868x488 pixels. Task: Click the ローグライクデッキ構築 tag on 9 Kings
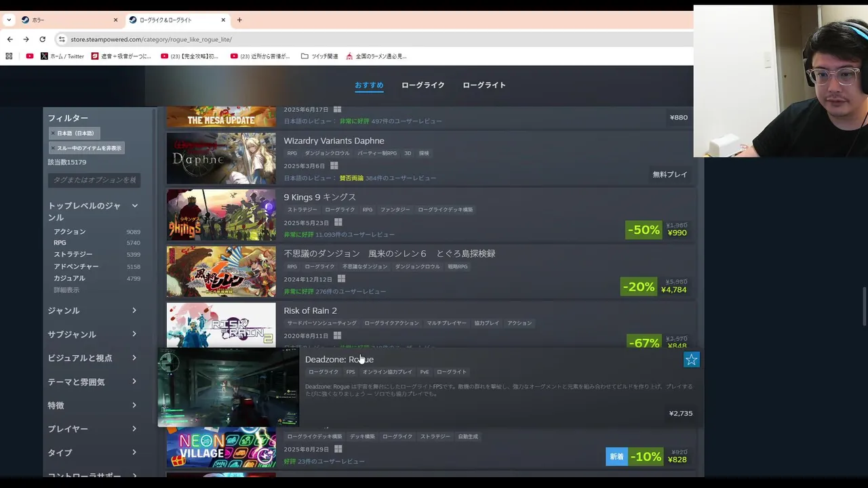(x=446, y=209)
